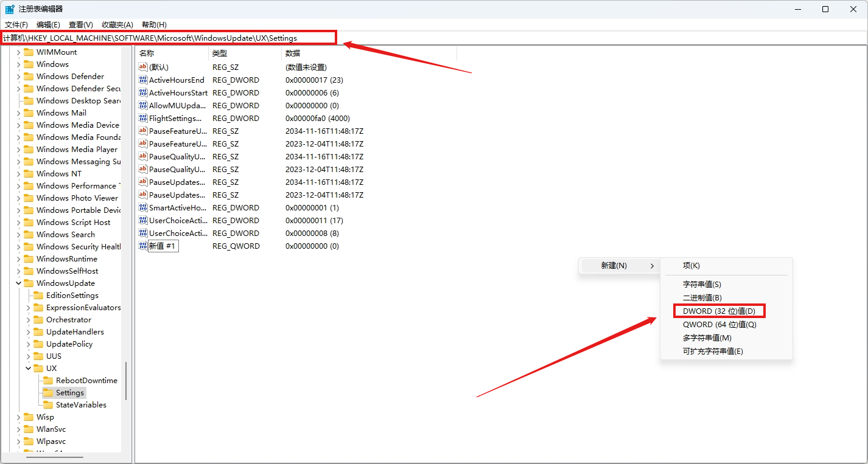Click the RebootDowntime folder icon

click(x=48, y=381)
